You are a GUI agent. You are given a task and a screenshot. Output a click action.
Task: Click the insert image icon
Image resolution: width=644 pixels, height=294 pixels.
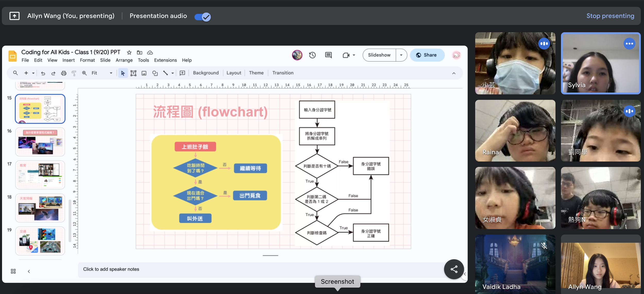click(x=144, y=73)
